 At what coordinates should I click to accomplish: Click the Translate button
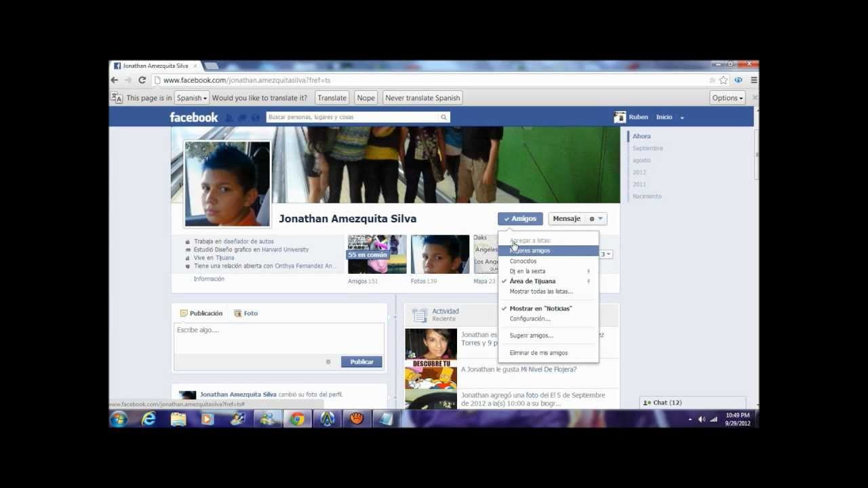pos(332,98)
